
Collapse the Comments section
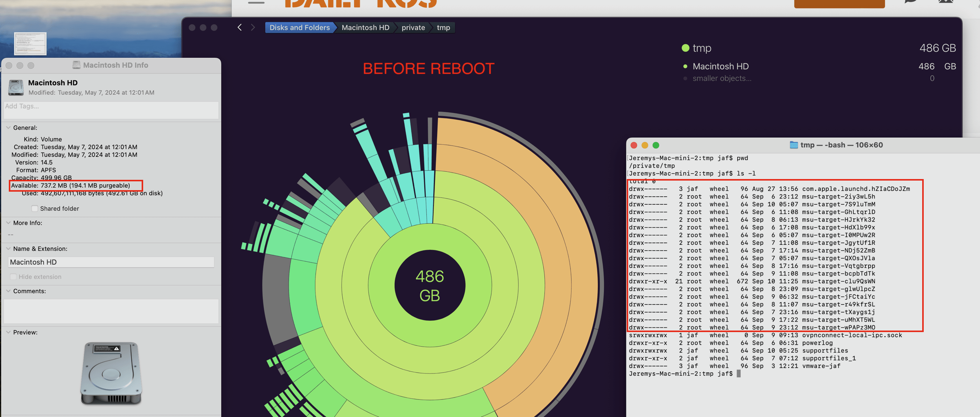(x=8, y=291)
